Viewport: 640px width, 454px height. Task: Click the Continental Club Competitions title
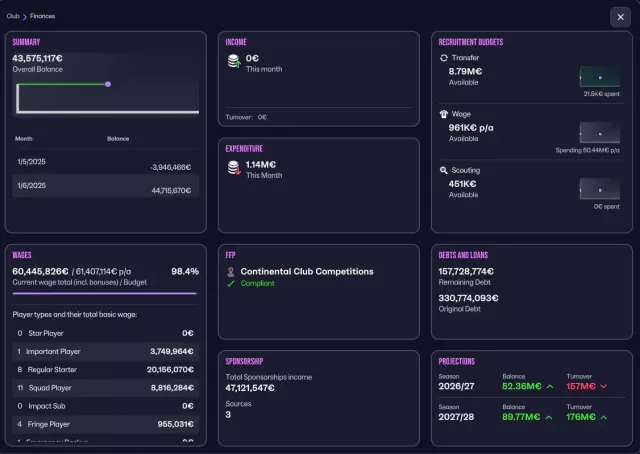coord(307,272)
